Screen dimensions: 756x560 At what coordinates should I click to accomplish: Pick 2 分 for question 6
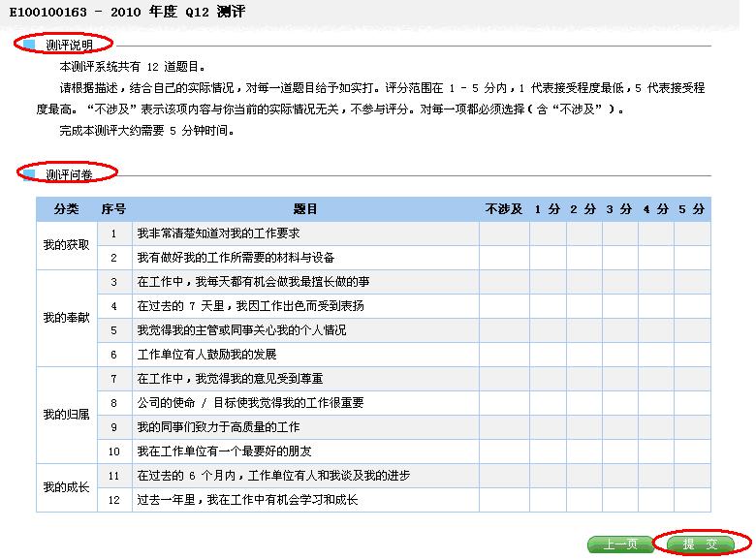(x=583, y=355)
